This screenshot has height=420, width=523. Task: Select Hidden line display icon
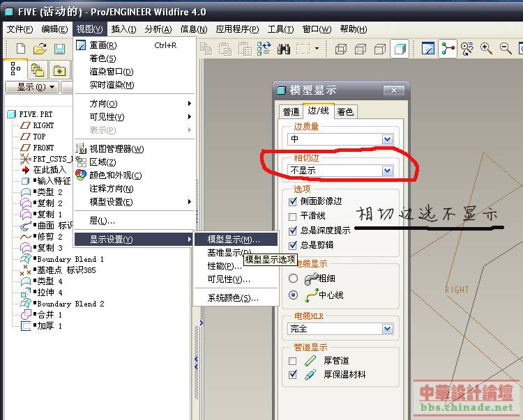(x=361, y=49)
